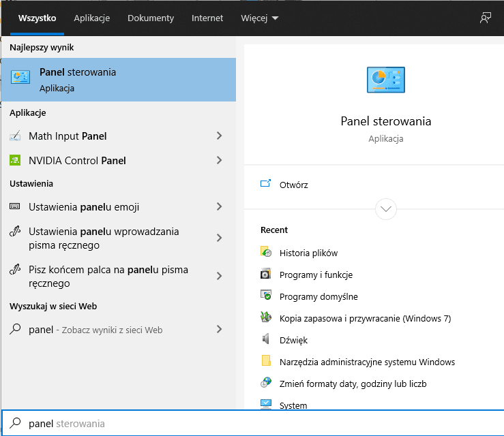The width and height of the screenshot is (504, 436).
Task: Click the pen icon beside Pisz końcem palca
Action: click(x=15, y=269)
